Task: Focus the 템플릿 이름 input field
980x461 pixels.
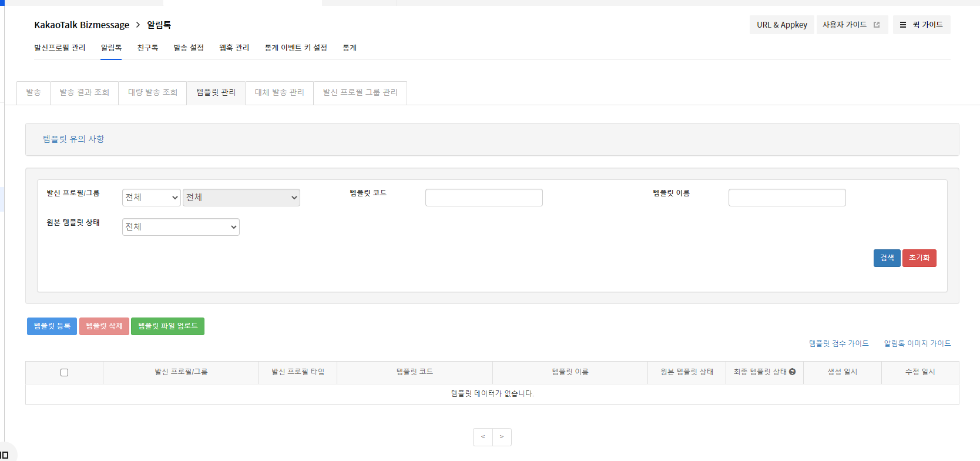Action: coord(787,198)
